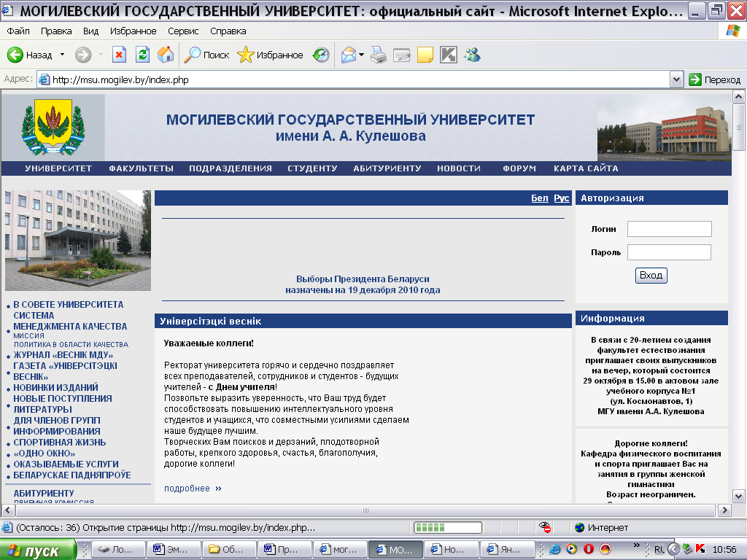
Task: Click the vertical scrollbar down arrow
Action: click(x=738, y=496)
